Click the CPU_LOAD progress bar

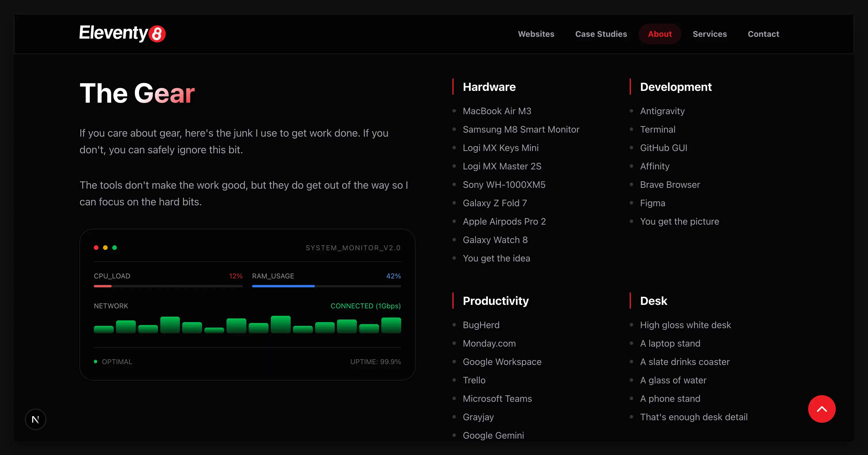[168, 286]
